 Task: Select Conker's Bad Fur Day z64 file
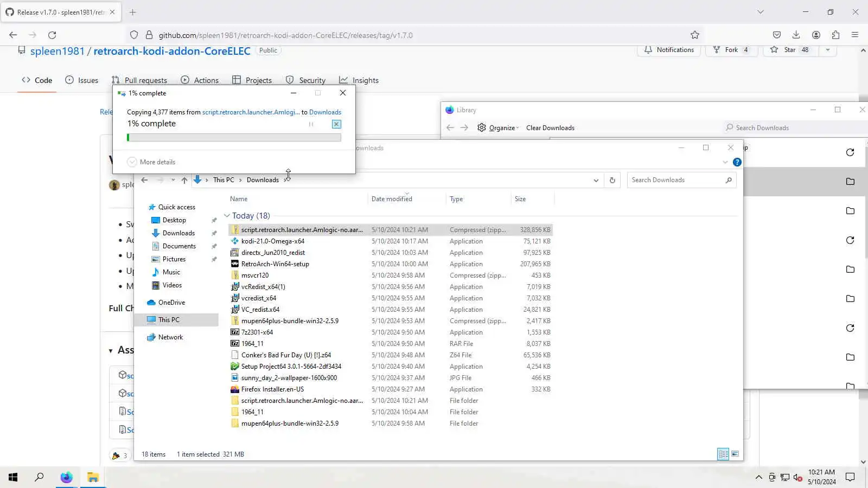point(286,355)
